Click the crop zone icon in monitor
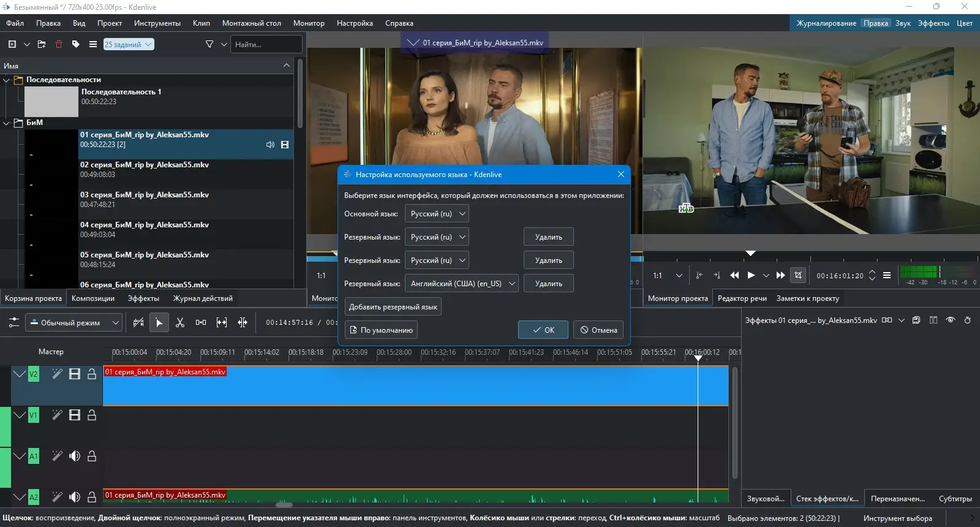Image resolution: width=980 pixels, height=527 pixels. tap(797, 275)
